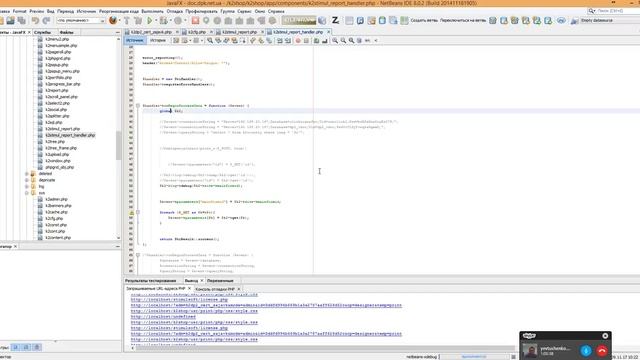Select k2dmul_report_handler.php in file tree
Image resolution: width=640 pixels, height=360 pixels.
tap(70, 135)
